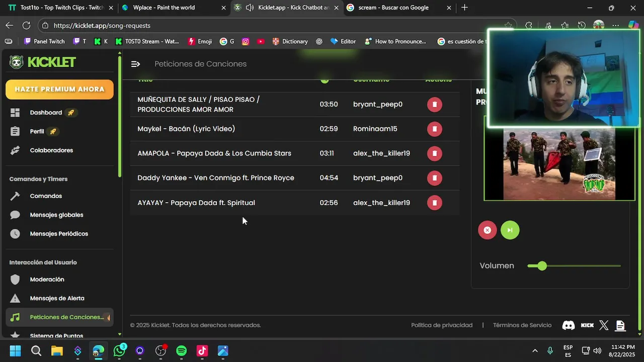
Task: Remove the AYAYAY song request
Action: [x=434, y=203]
